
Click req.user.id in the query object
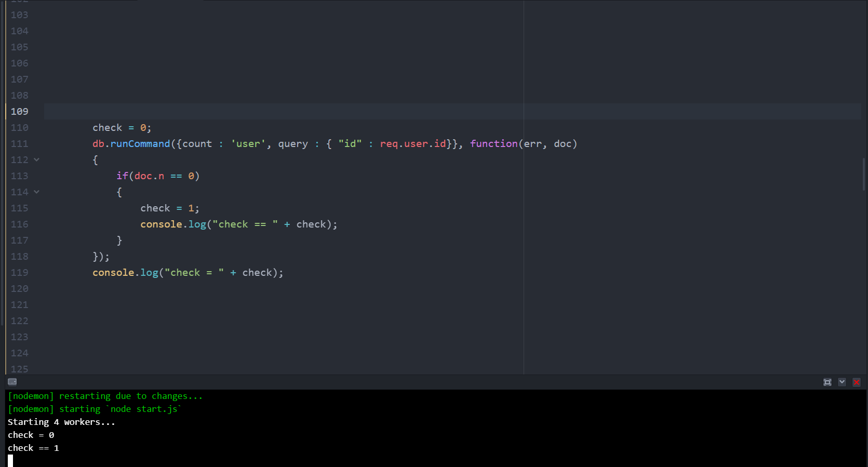412,144
